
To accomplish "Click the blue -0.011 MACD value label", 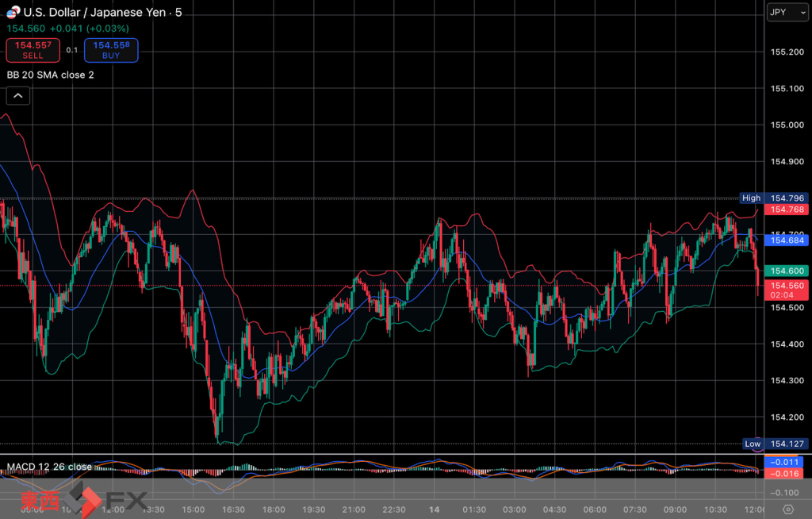I will [786, 462].
